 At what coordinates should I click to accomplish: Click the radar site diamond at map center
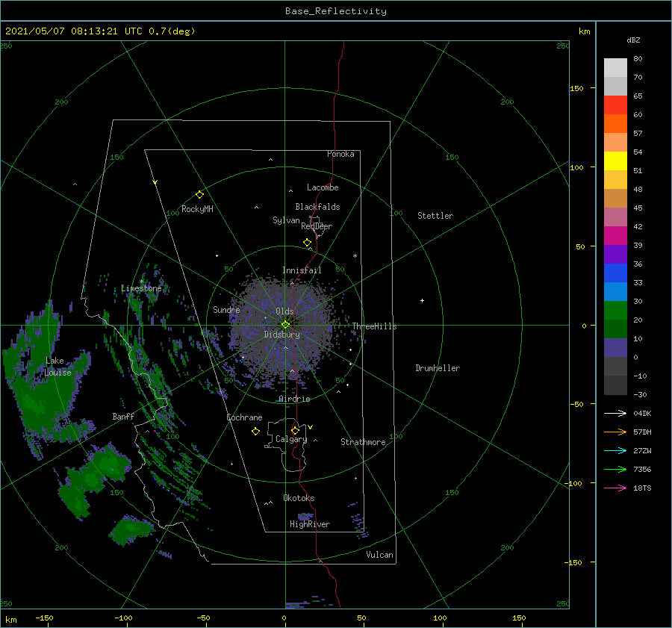pyautogui.click(x=285, y=325)
